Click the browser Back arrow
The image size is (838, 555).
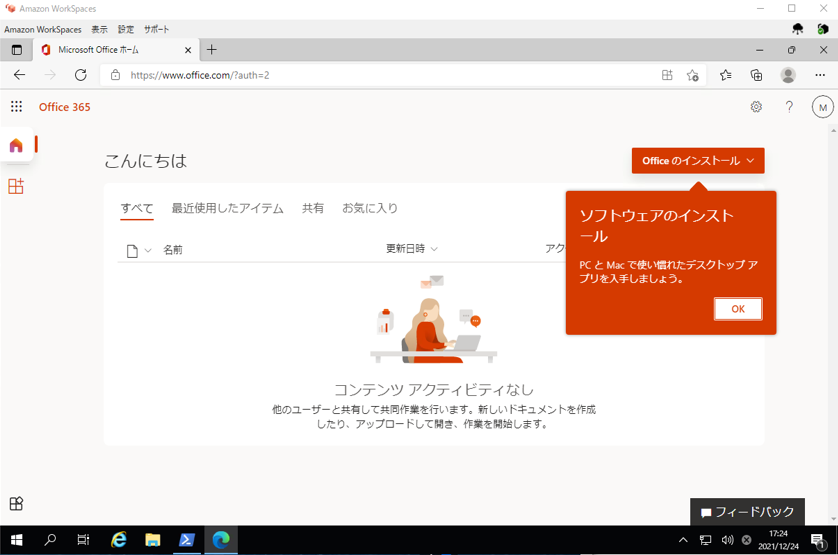19,75
